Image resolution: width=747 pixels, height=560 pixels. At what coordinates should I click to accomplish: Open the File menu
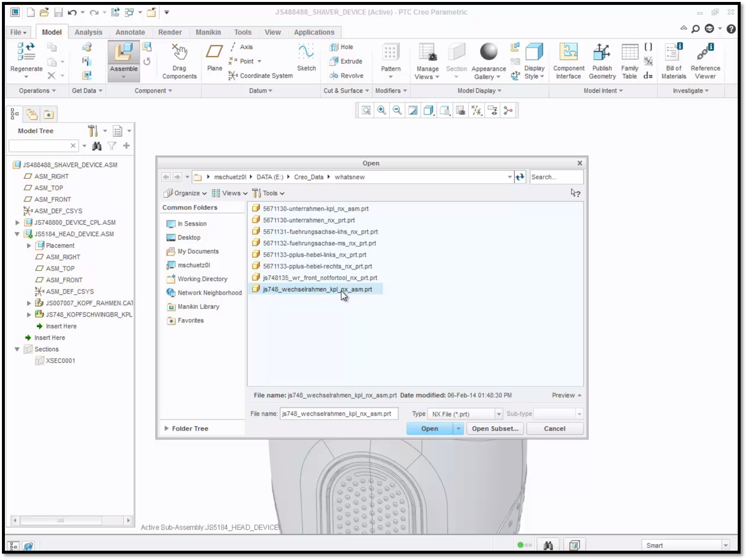(19, 32)
